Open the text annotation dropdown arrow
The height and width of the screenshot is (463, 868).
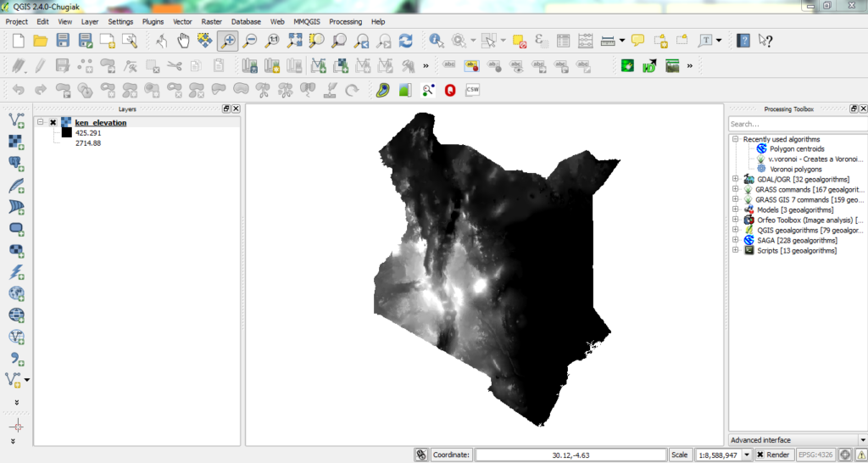tap(719, 41)
